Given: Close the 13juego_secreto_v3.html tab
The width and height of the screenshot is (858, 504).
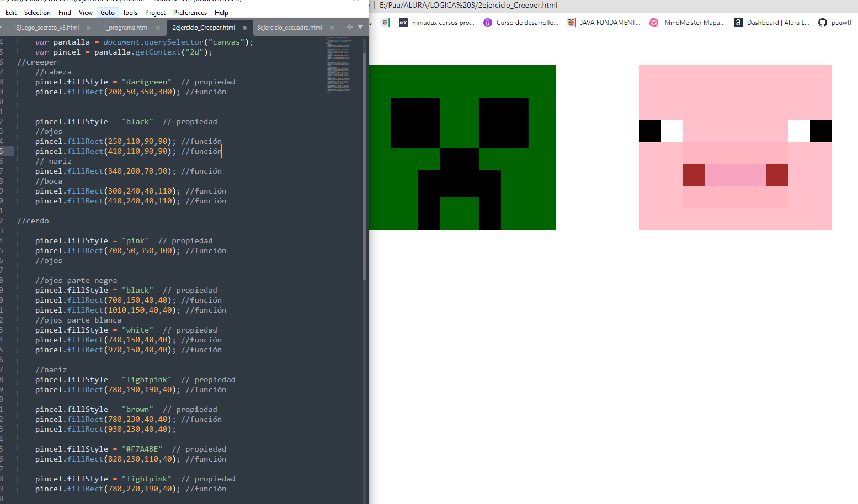Looking at the screenshot, I should 88,28.
